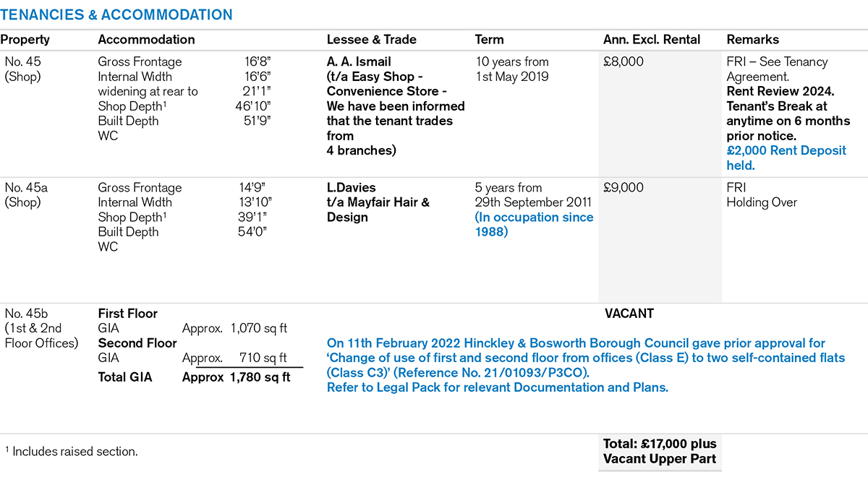Click the £2,000 Rent Deposit held text
868x477 pixels.
pos(786,158)
